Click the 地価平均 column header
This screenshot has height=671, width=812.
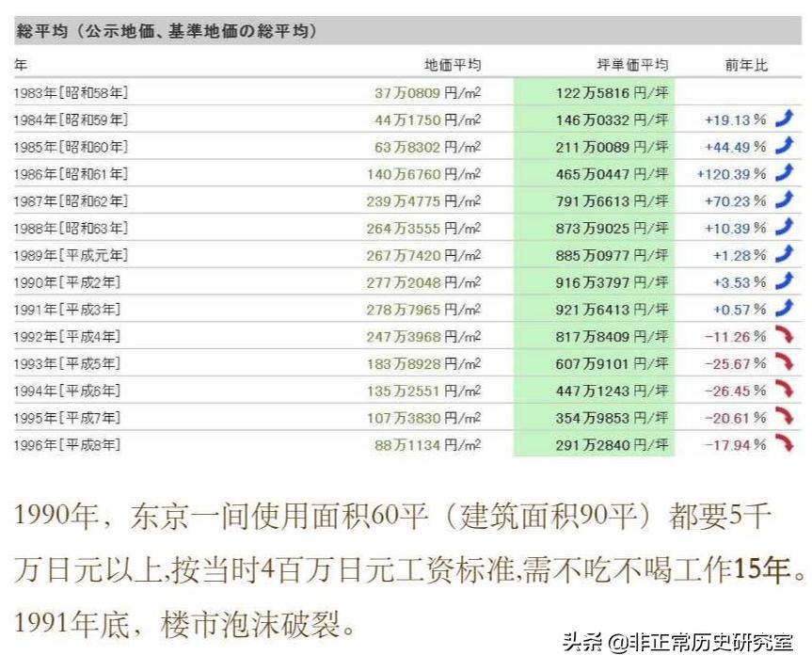[x=453, y=65]
